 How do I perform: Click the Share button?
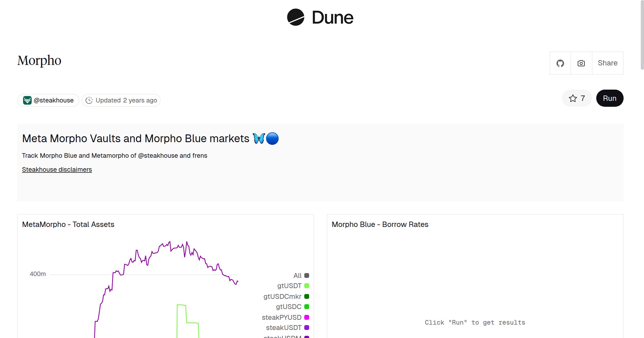pos(608,63)
